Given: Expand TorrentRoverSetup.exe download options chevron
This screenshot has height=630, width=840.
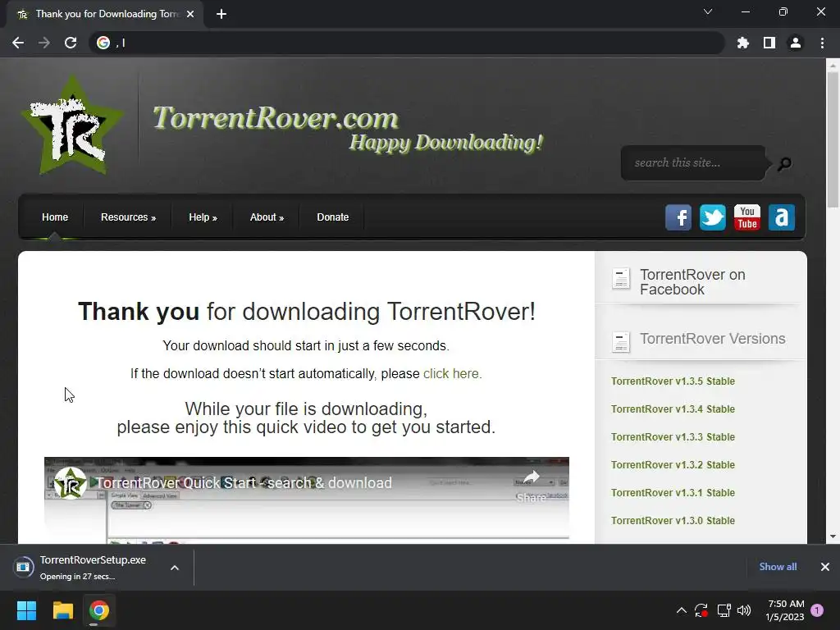Looking at the screenshot, I should 175,568.
